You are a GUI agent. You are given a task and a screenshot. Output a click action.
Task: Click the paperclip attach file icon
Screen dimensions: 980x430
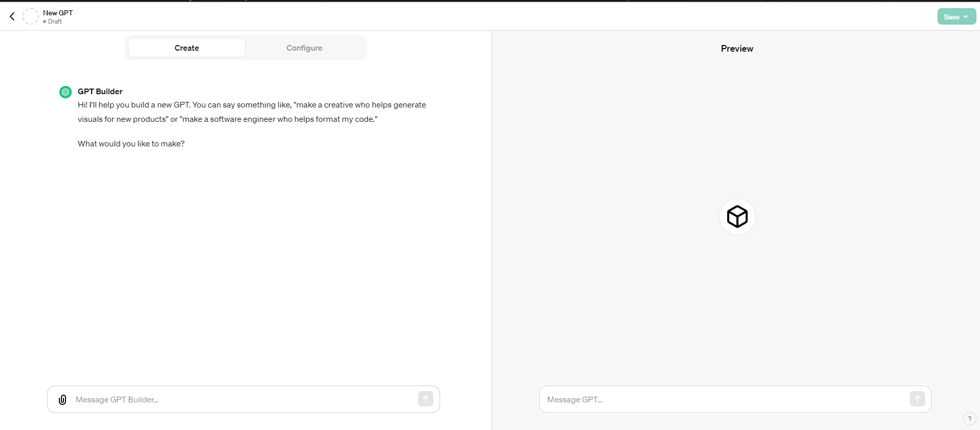pos(62,400)
